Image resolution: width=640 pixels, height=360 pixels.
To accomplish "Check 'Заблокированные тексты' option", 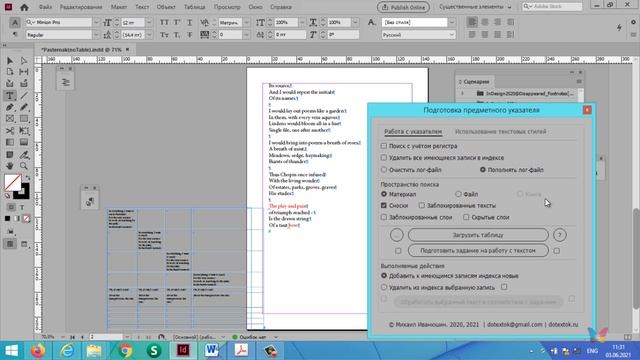I will click(x=422, y=205).
